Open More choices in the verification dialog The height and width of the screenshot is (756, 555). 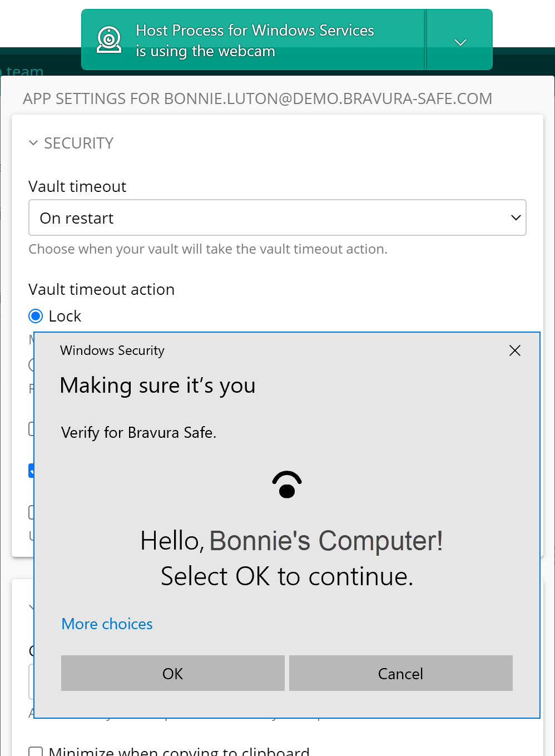[107, 624]
